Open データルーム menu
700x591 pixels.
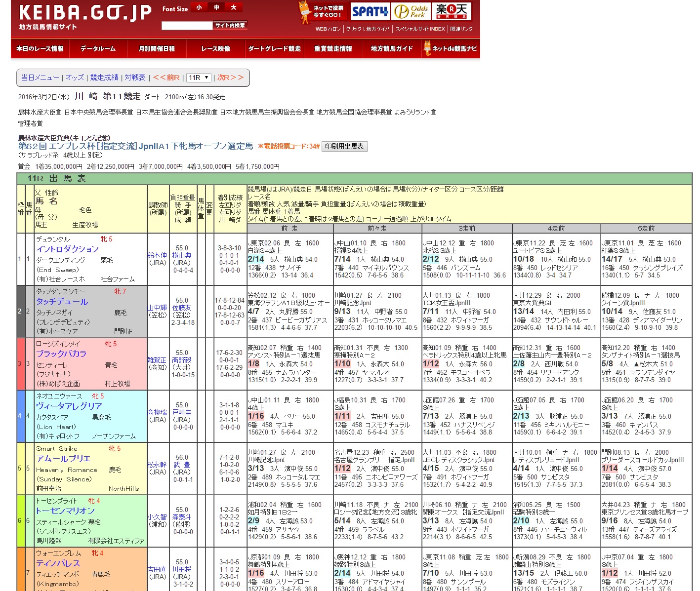(x=98, y=48)
